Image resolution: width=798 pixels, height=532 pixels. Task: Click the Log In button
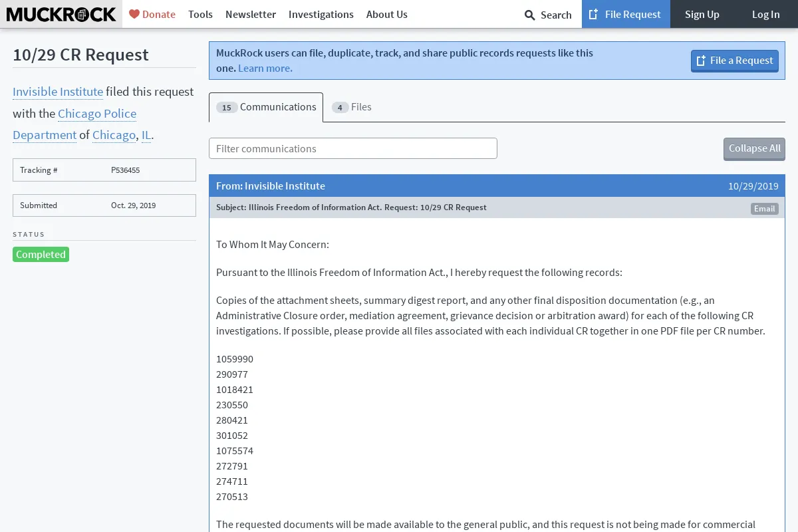(x=766, y=14)
